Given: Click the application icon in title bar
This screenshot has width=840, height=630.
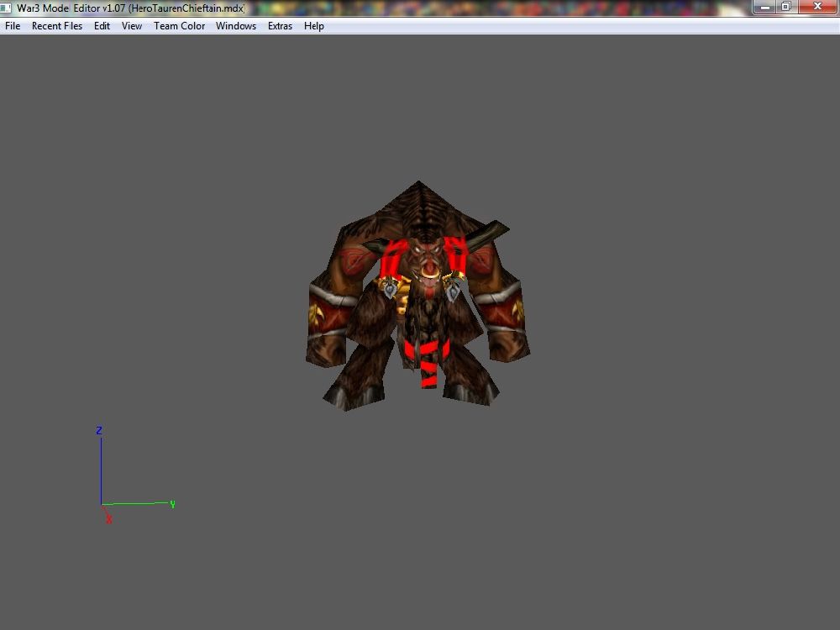Looking at the screenshot, I should (x=6, y=8).
